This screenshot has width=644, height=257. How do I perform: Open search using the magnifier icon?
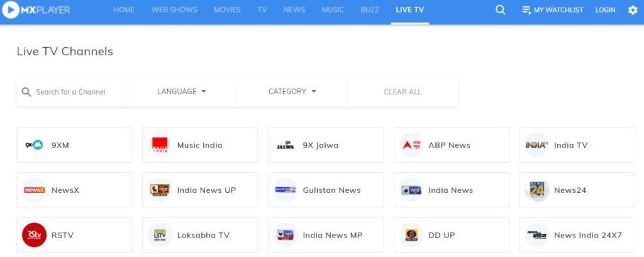tap(500, 10)
